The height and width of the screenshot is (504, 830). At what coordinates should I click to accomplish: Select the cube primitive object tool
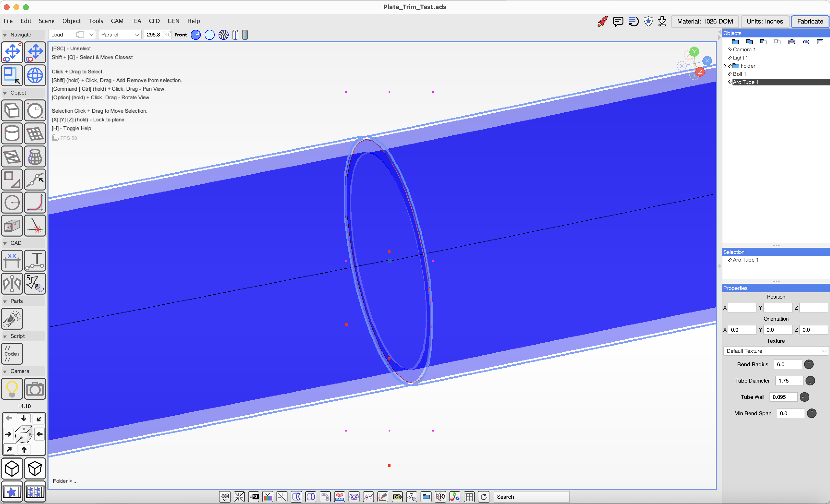12,110
